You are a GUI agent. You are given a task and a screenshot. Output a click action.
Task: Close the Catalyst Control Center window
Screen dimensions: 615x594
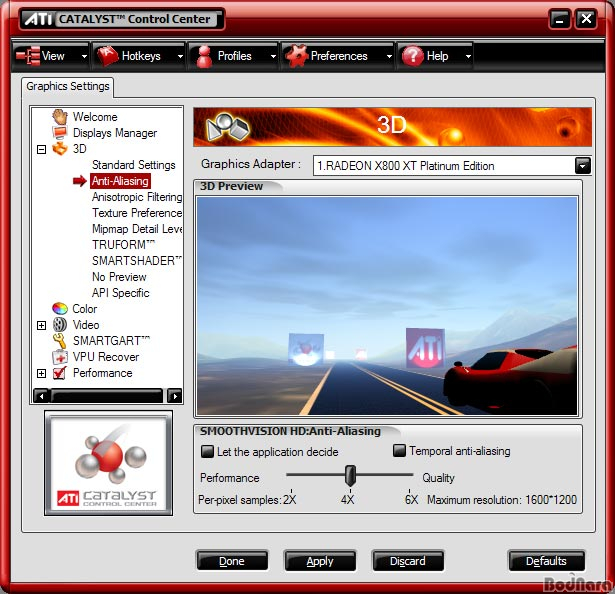coord(586,19)
